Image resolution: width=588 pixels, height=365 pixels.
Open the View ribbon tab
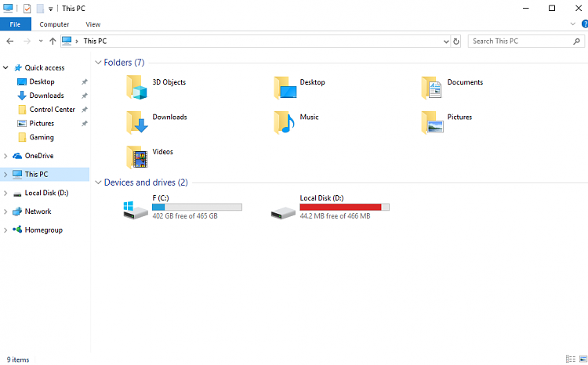(x=93, y=24)
